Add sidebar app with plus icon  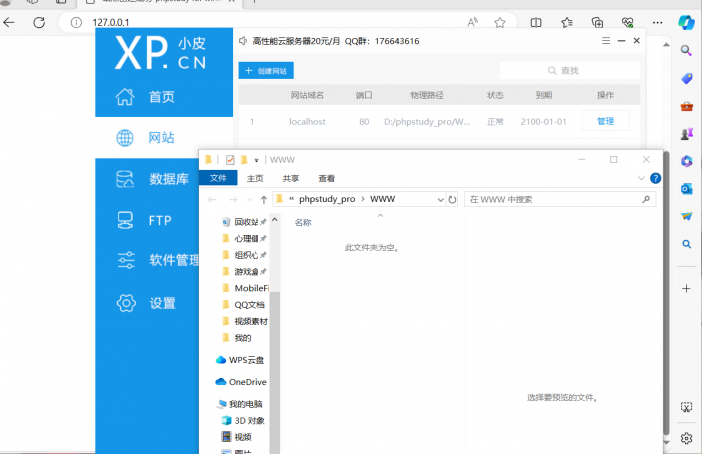point(686,288)
